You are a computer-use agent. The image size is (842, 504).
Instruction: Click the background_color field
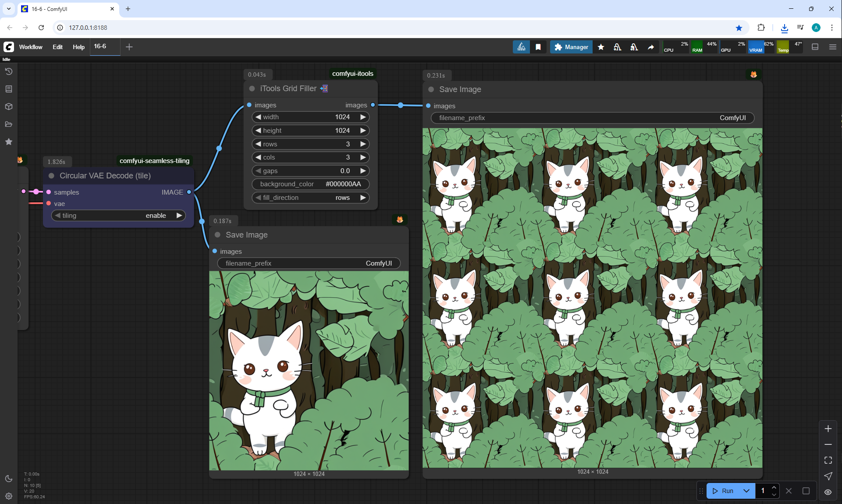click(x=310, y=184)
